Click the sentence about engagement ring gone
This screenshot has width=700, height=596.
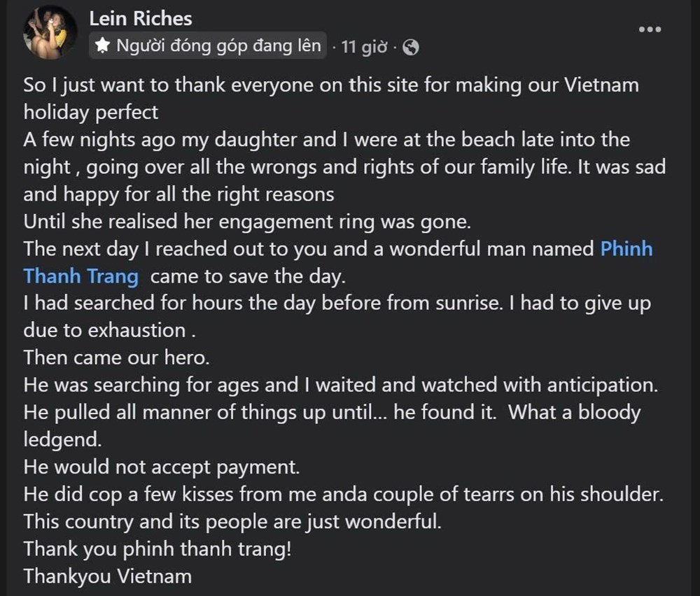(x=247, y=222)
